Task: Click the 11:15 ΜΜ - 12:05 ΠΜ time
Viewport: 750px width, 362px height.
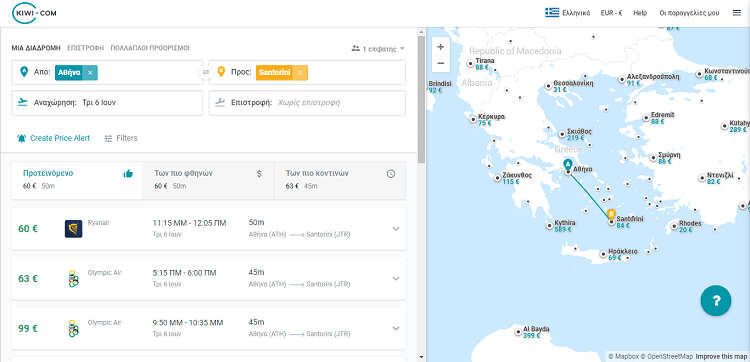Action: coord(189,223)
